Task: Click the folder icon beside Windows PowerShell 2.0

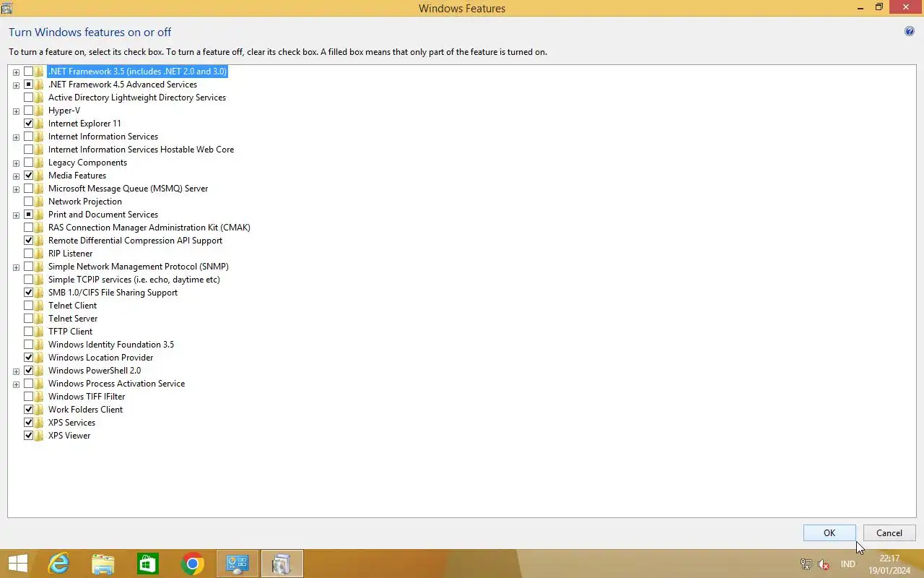Action: pos(40,371)
